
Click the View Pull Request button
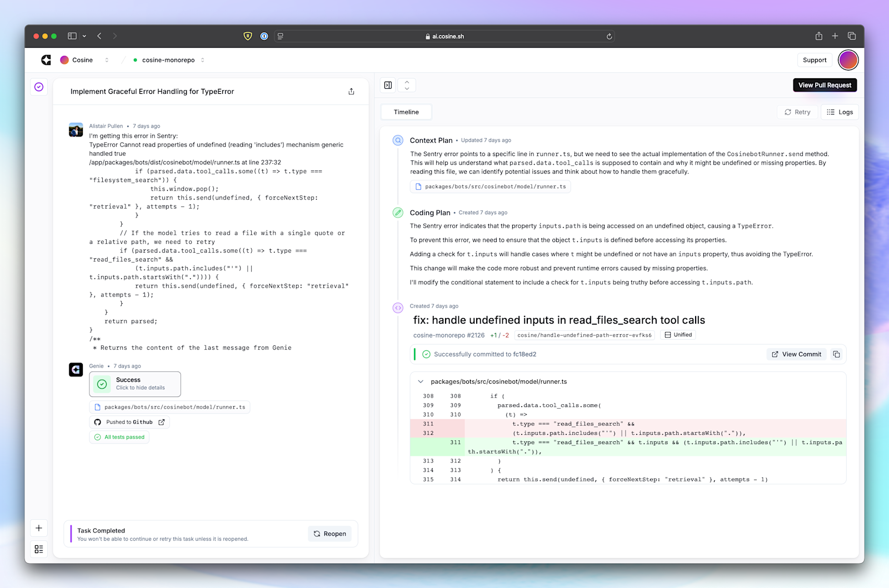click(825, 85)
